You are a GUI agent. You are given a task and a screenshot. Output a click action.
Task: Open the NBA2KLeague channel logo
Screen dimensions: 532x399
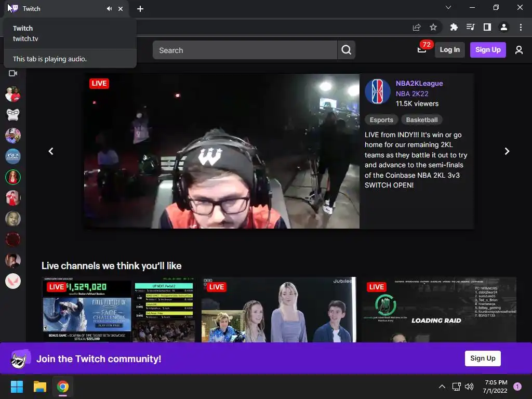pyautogui.click(x=378, y=91)
